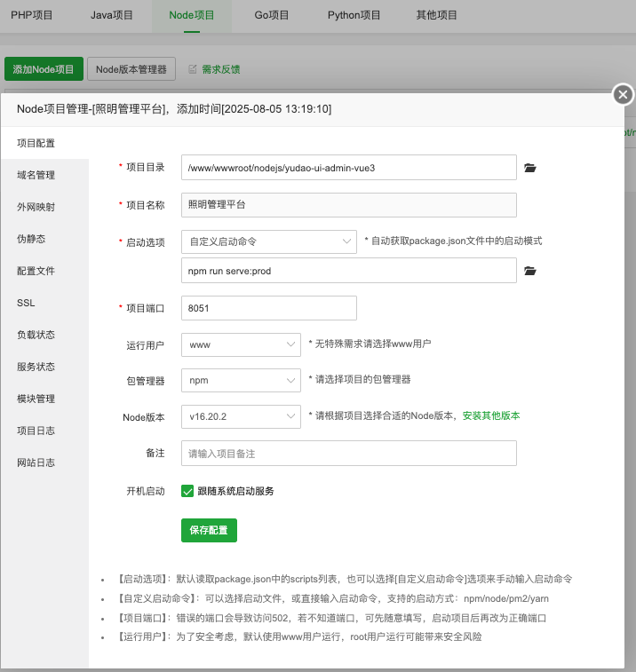Open Node版本管理器 button

point(131,69)
